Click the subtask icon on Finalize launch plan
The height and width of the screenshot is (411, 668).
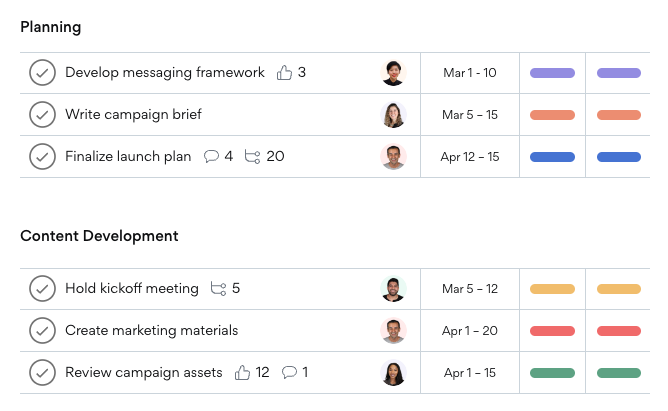point(252,157)
